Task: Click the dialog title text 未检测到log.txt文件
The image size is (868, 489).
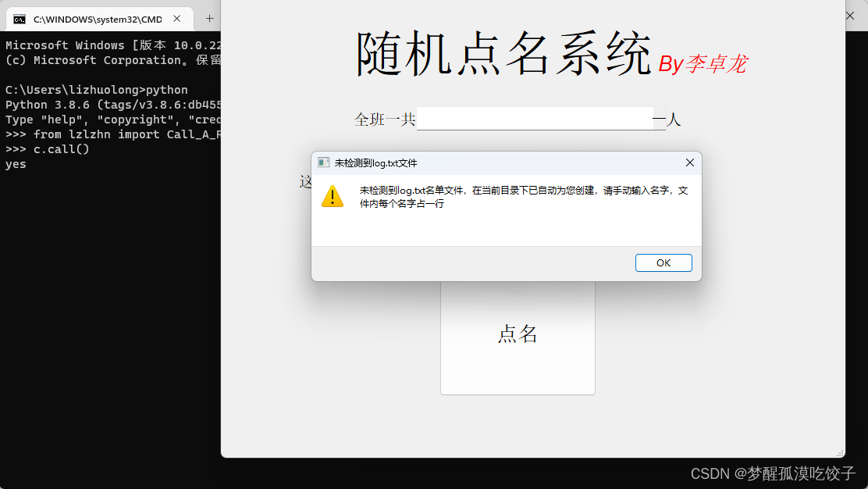Action: pos(375,163)
